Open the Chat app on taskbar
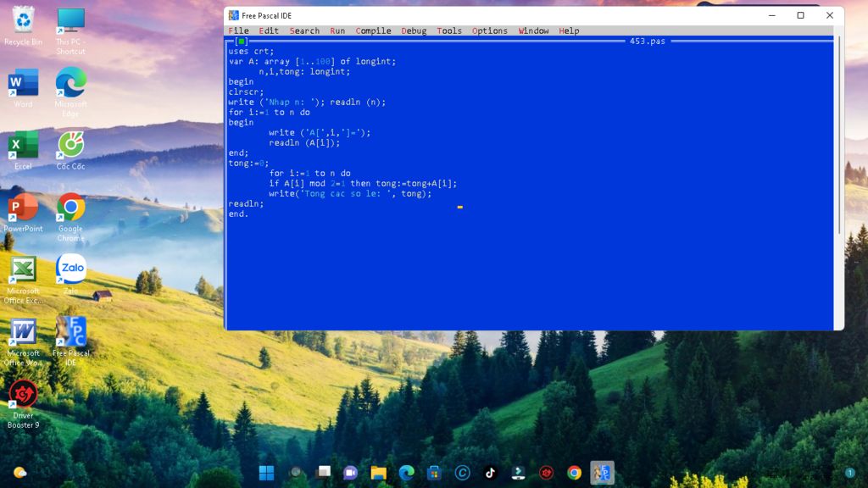 pos(350,473)
